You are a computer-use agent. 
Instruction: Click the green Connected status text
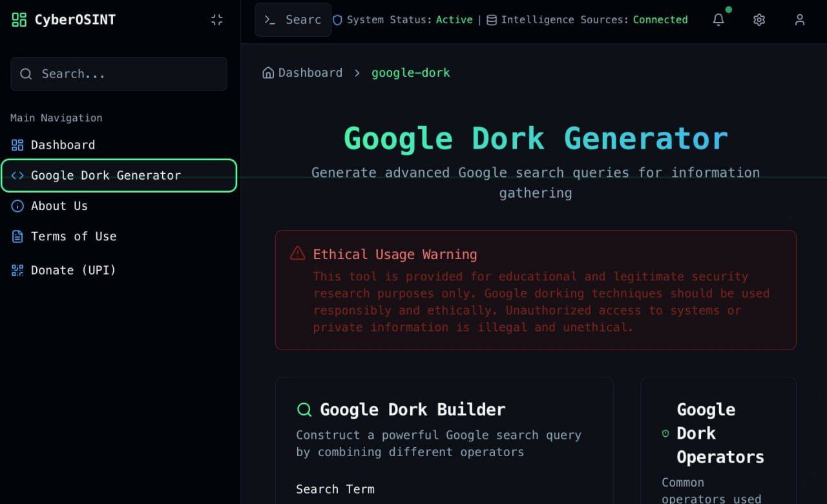660,20
